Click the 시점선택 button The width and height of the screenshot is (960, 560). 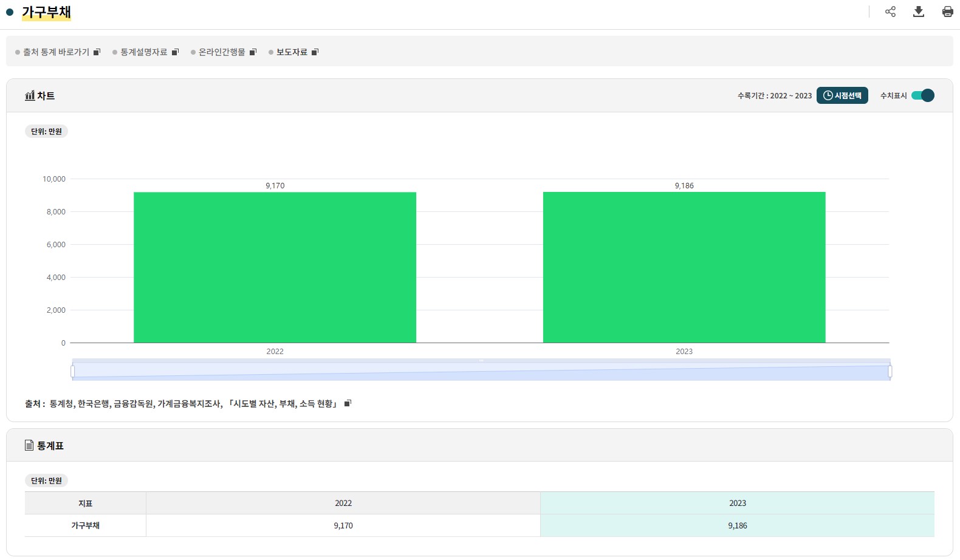[842, 95]
